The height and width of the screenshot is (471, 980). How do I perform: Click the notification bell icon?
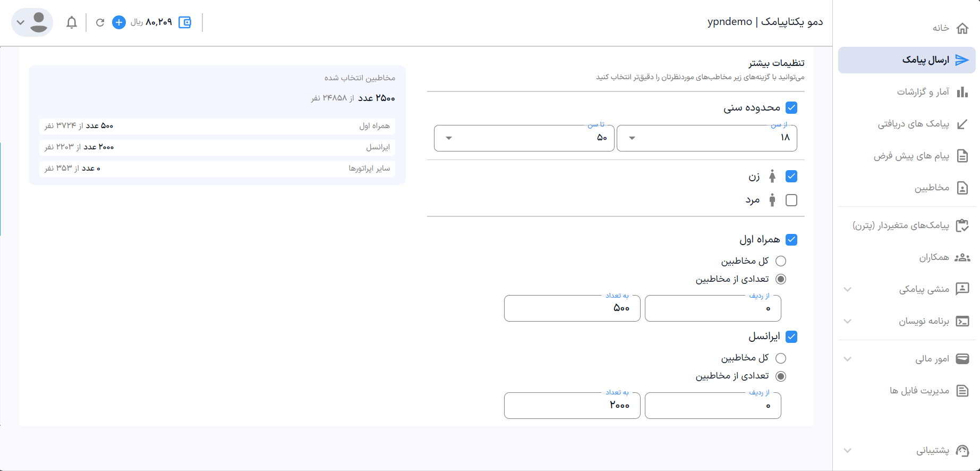[x=72, y=22]
